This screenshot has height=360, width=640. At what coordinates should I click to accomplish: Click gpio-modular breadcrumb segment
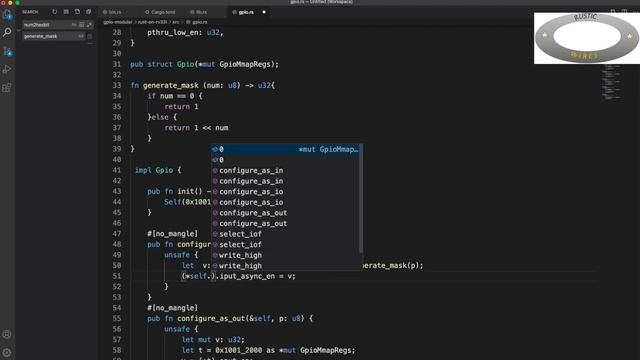click(x=118, y=22)
